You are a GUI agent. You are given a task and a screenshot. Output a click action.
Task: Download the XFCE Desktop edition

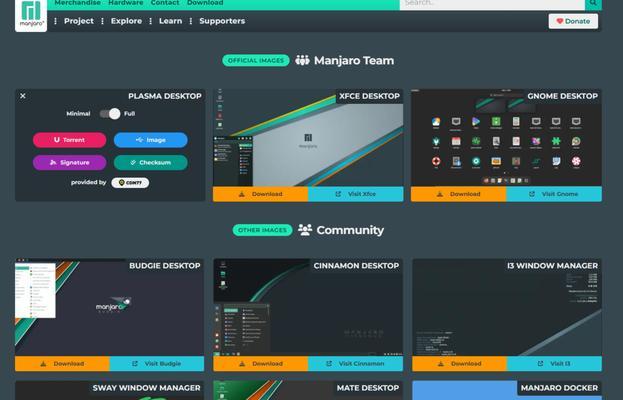(261, 194)
